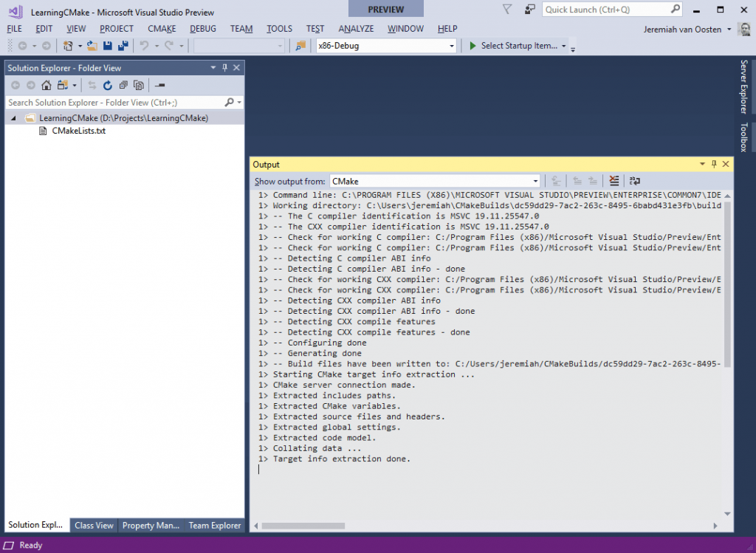Collapse the LearningCMake folder node

click(x=13, y=118)
